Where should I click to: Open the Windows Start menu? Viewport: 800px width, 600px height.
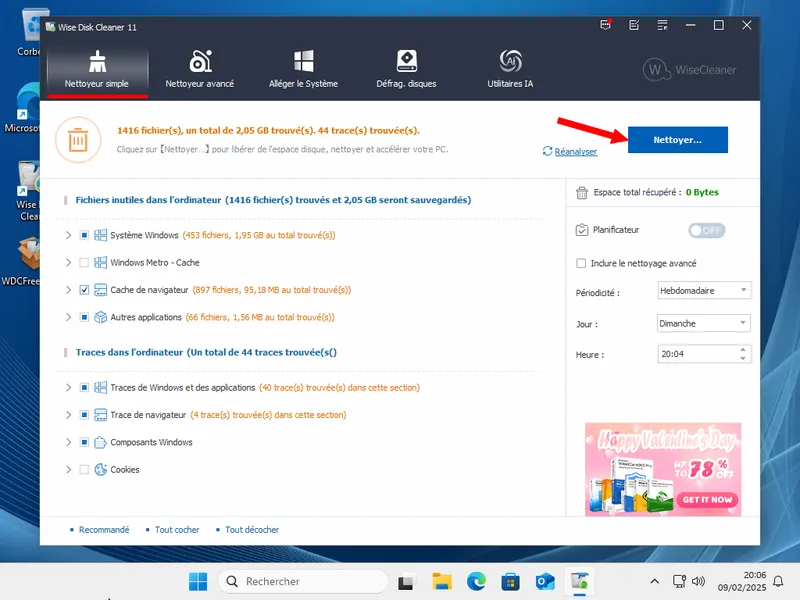(198, 582)
